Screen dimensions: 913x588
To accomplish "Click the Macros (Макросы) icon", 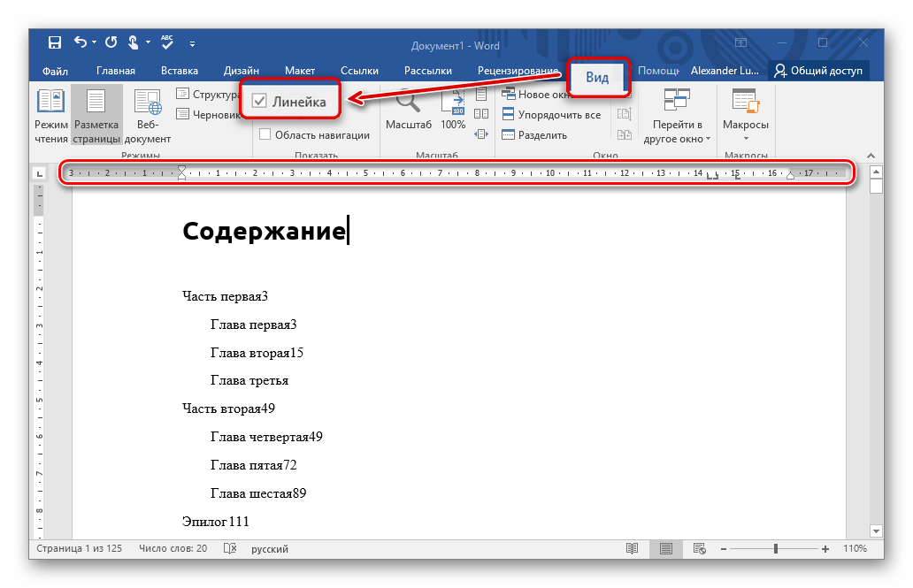I will 746,111.
